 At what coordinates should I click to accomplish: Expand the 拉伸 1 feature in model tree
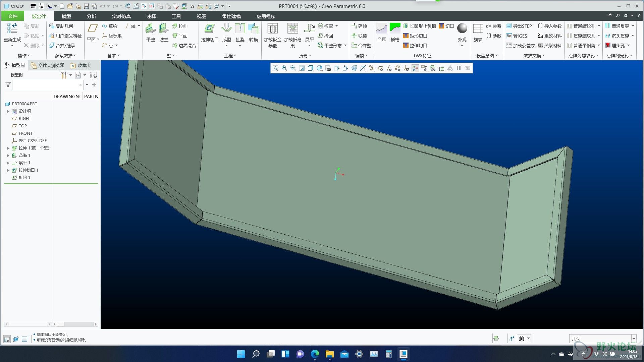tap(8, 148)
